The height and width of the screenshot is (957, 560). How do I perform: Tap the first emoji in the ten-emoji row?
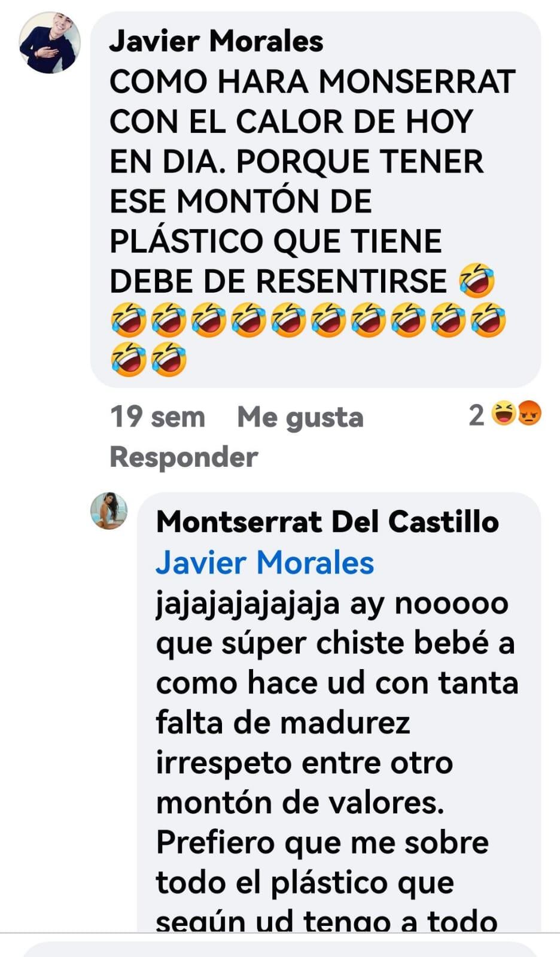(129, 320)
